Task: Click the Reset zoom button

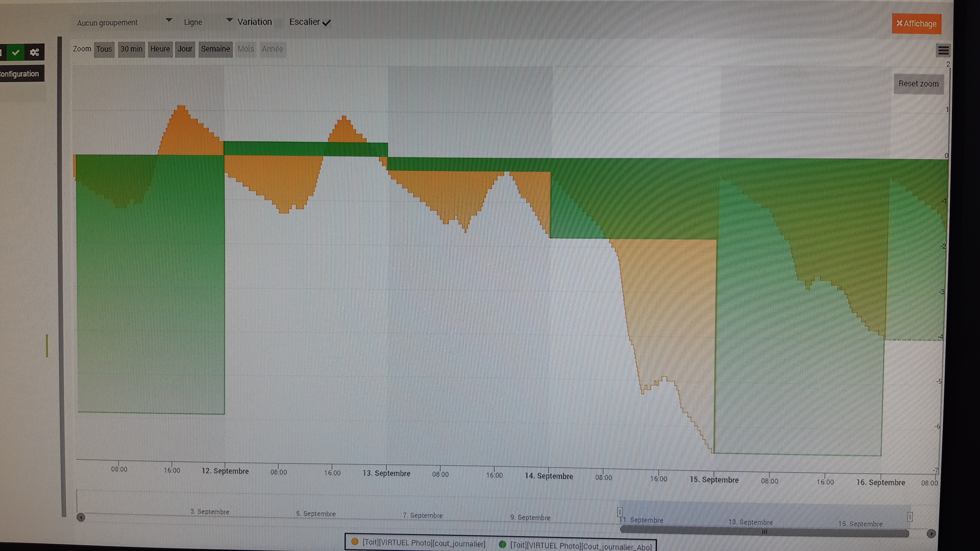Action: click(918, 84)
